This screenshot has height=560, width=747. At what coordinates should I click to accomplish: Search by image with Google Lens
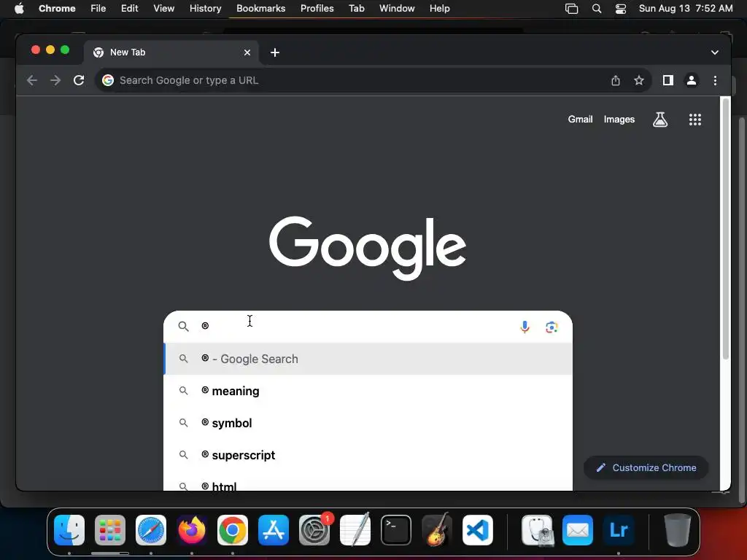coord(551,327)
